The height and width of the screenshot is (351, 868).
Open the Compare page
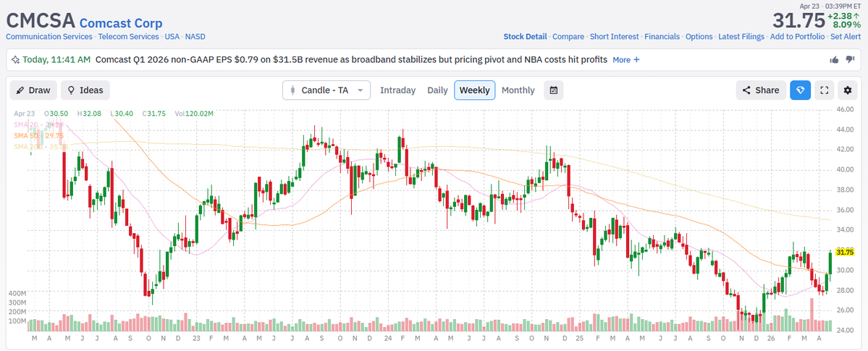coord(568,36)
